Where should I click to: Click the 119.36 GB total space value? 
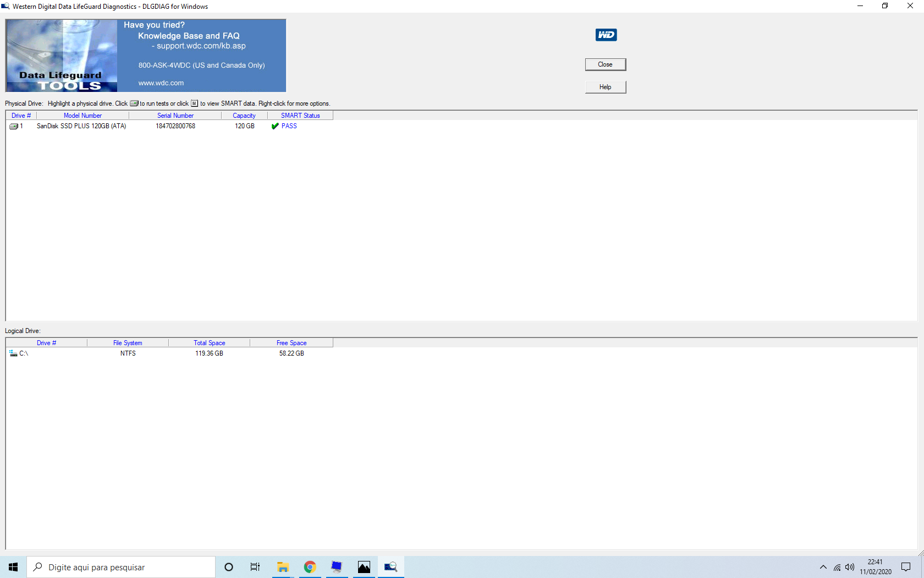[209, 353]
